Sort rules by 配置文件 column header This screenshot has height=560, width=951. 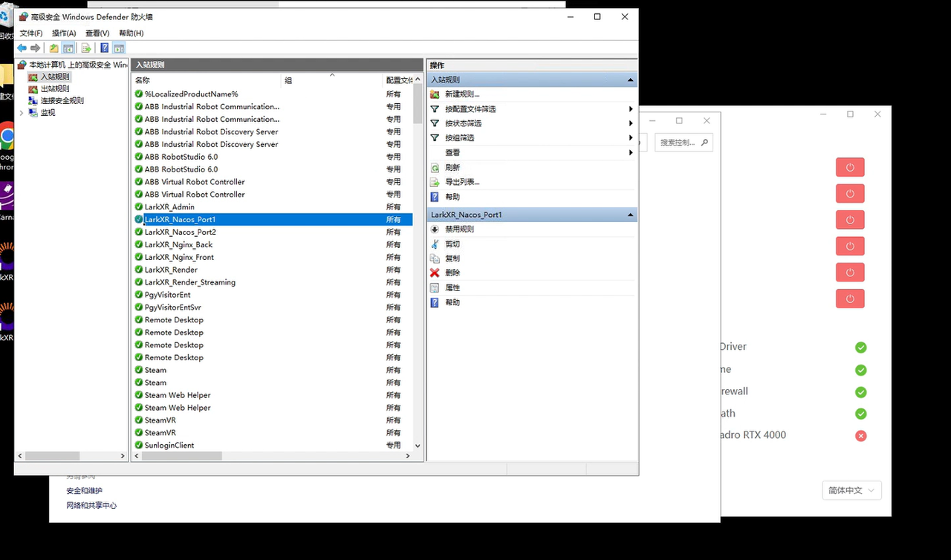397,80
